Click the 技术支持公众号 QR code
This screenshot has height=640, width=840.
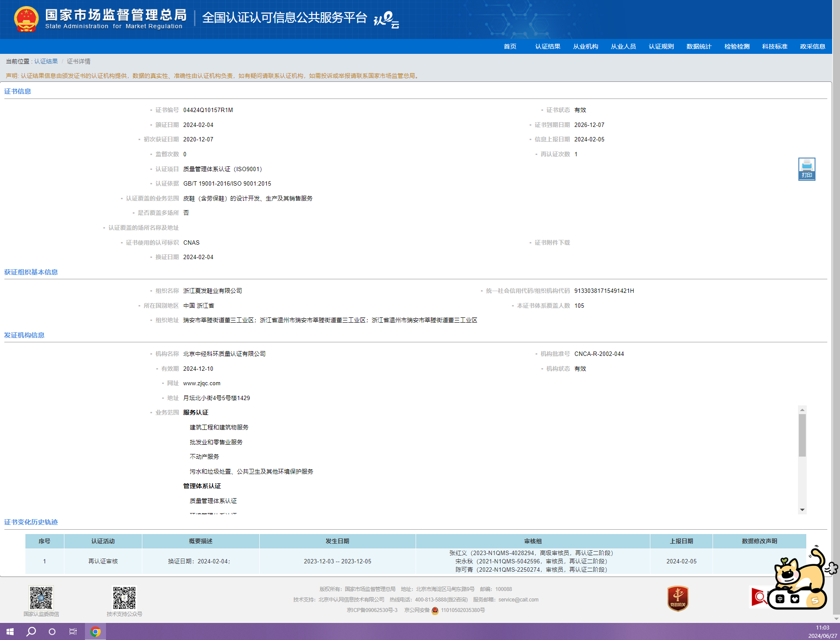124,598
